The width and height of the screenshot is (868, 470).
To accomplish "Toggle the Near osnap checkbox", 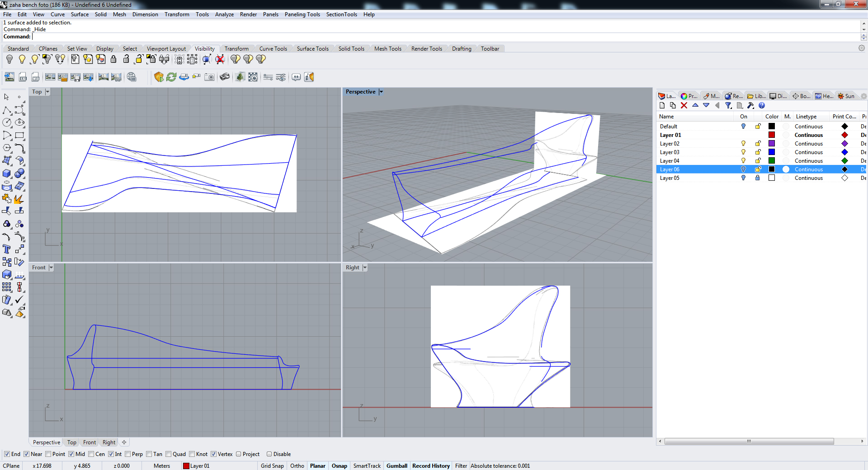I will (x=27, y=454).
